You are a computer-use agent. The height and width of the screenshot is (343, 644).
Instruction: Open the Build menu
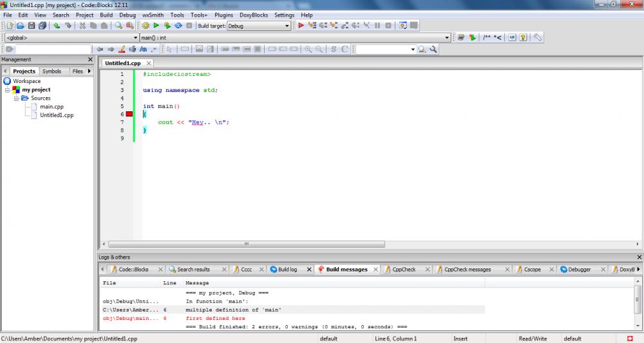pos(106,15)
